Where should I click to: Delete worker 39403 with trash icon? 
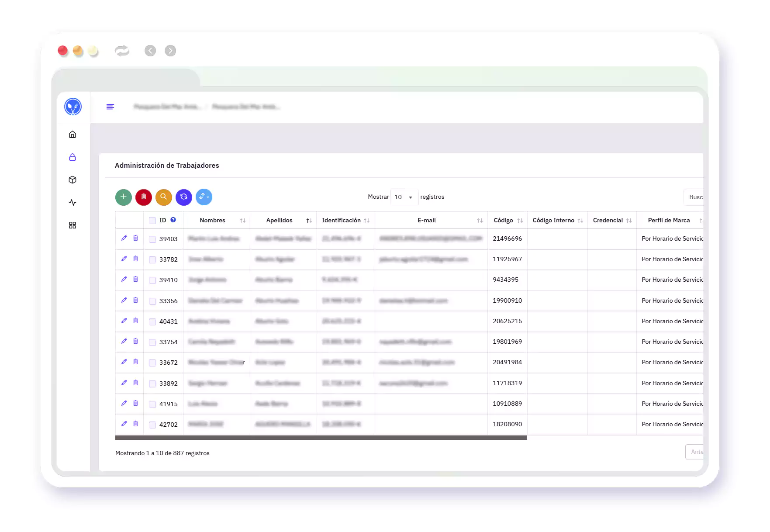click(135, 238)
